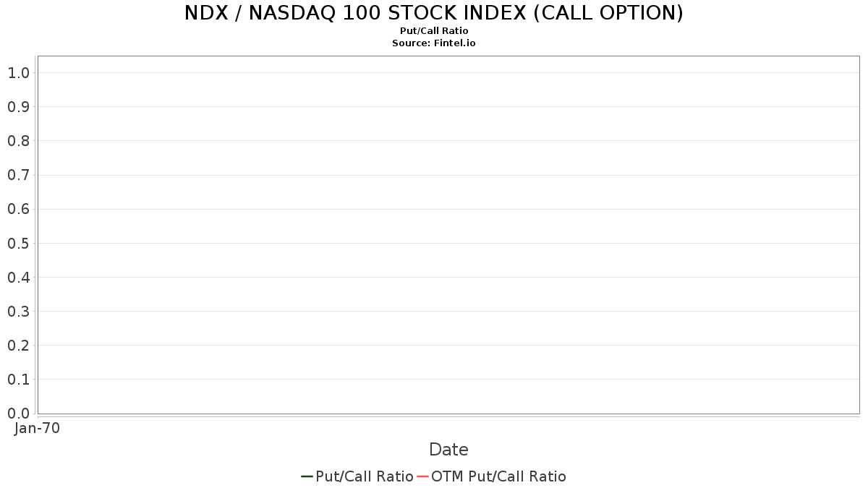Click the Put/Call Ratio legend entry
Screen dimensions: 868x488
[357, 476]
